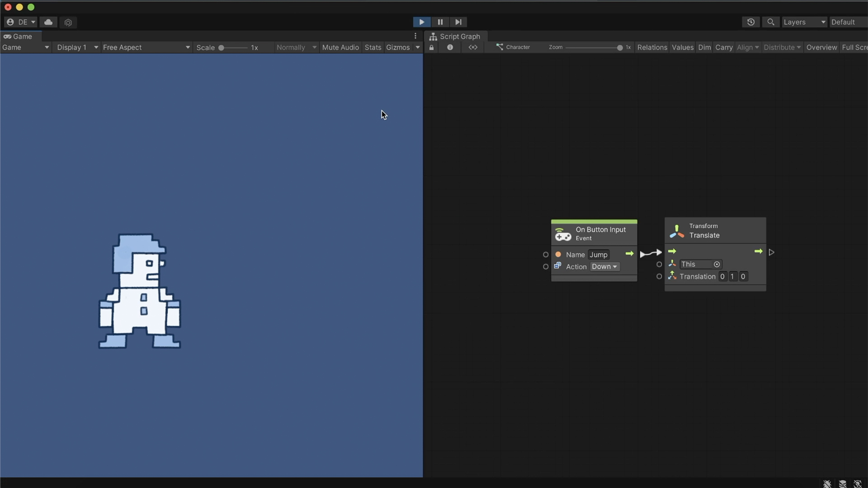Click the object picker circle in the This field
This screenshot has width=868, height=488.
[717, 264]
